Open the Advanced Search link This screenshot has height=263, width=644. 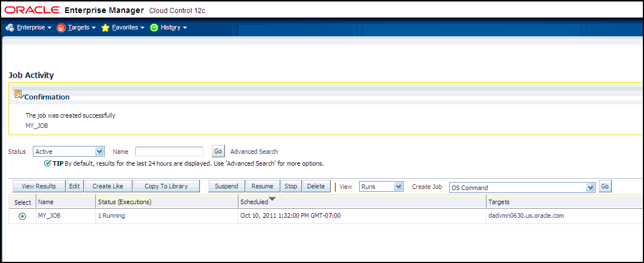pyautogui.click(x=254, y=152)
